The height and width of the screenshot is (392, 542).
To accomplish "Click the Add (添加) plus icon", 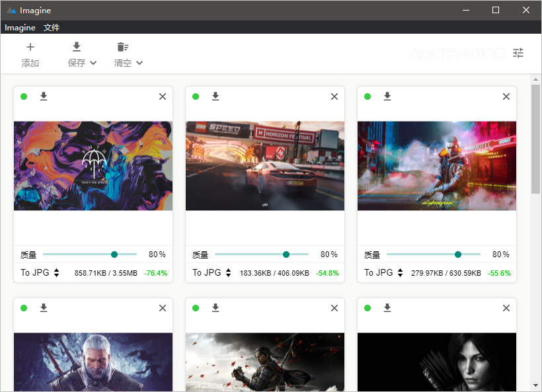I will coord(30,47).
